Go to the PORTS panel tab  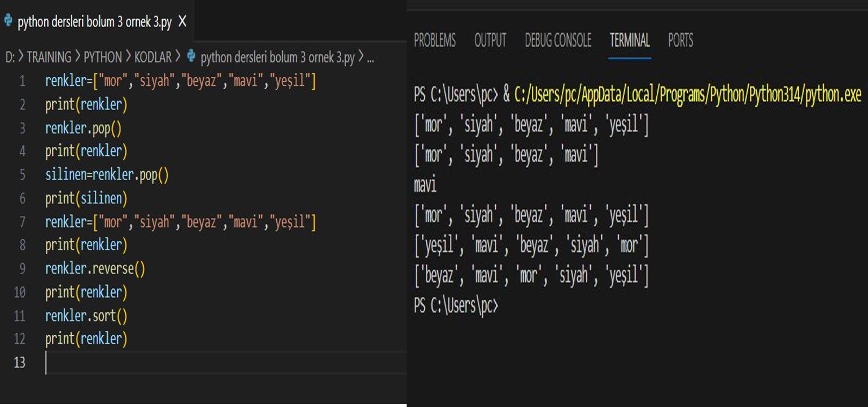[680, 41]
